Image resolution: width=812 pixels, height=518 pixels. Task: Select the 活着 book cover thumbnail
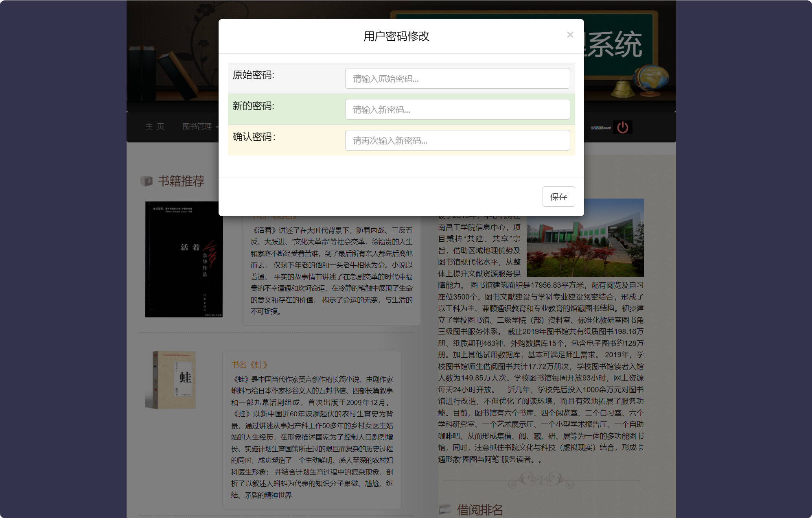pyautogui.click(x=184, y=259)
